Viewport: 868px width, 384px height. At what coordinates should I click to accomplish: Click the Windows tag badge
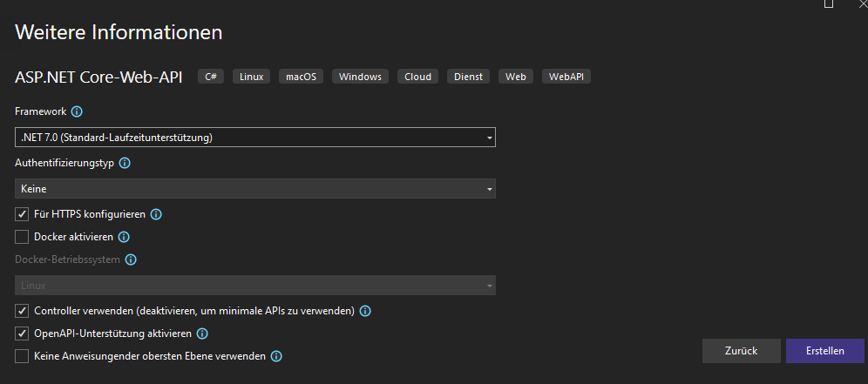click(361, 77)
